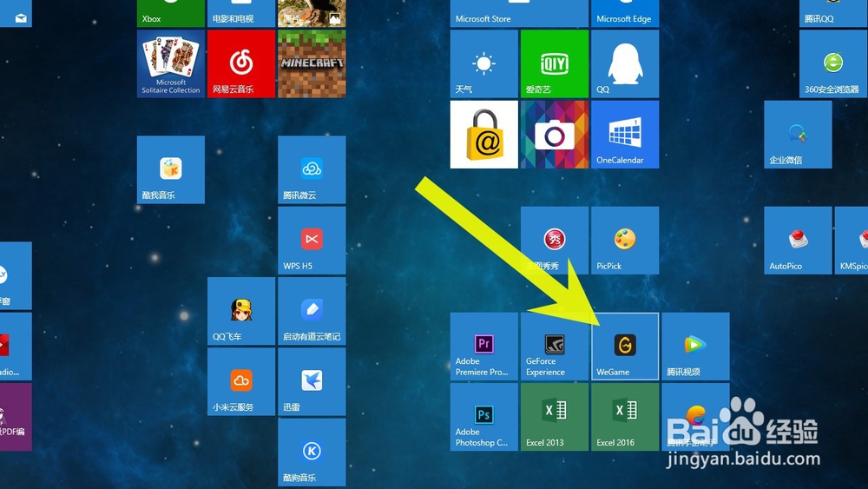Launch the PicPick tile
The image size is (868, 489).
point(625,241)
